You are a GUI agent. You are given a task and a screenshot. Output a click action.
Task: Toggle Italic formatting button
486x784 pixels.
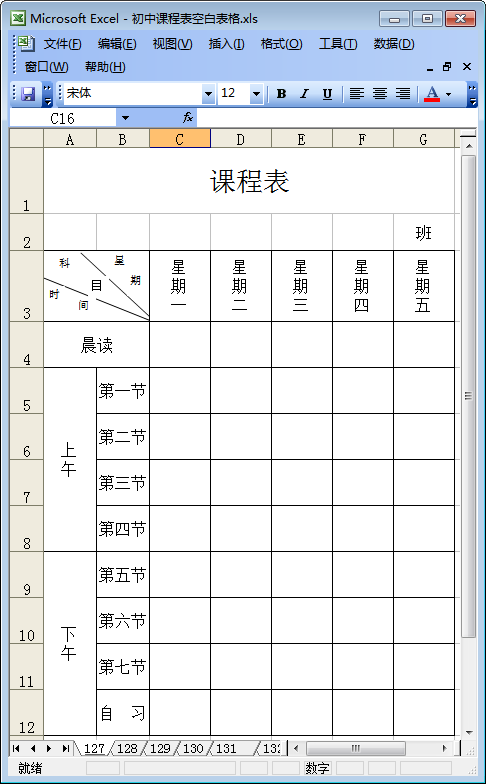[x=304, y=94]
